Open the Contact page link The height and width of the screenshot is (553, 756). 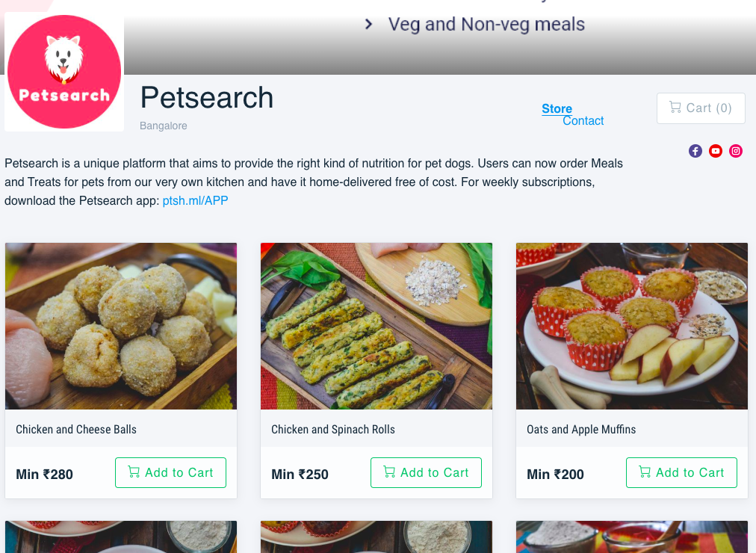[583, 121]
